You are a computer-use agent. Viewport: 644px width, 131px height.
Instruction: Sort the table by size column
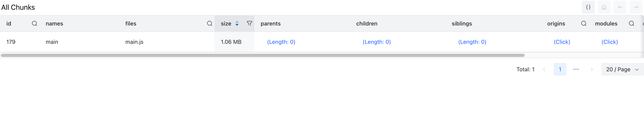coord(237,23)
